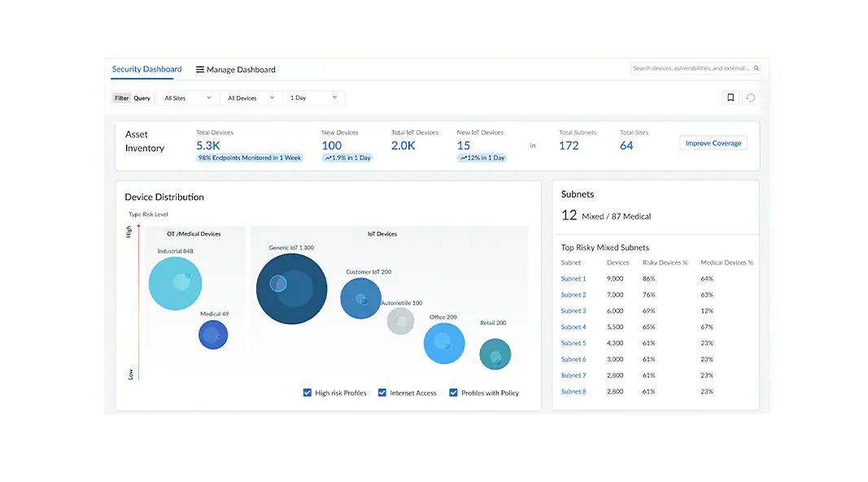Click the Office 200 bubble
868x482 pixels.
pos(444,343)
